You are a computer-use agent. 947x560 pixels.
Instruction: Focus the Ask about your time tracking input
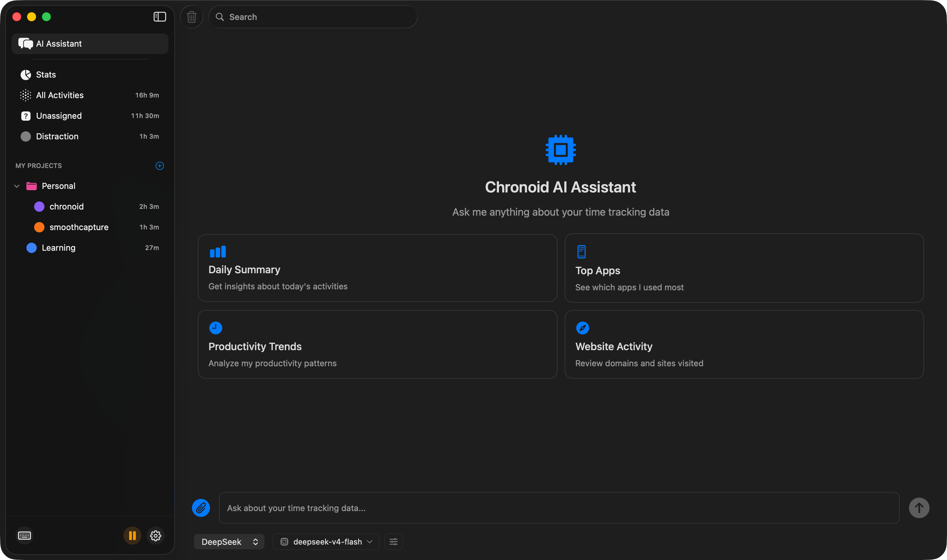[559, 508]
